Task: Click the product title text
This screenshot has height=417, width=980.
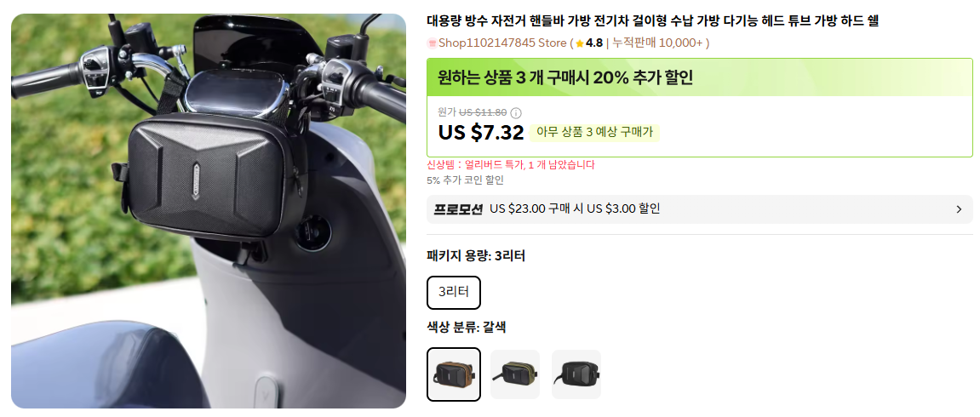Action: click(x=652, y=21)
